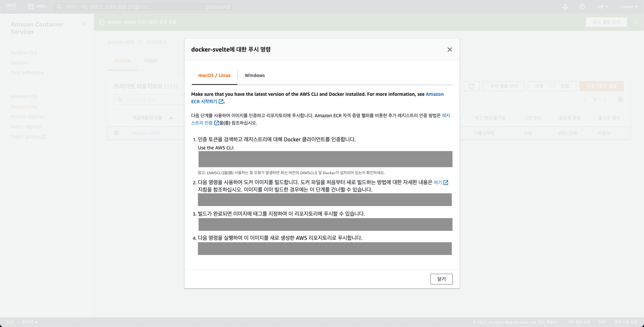
Task: Click the 리포지토리 생성 button
Action: pyautogui.click(x=601, y=86)
